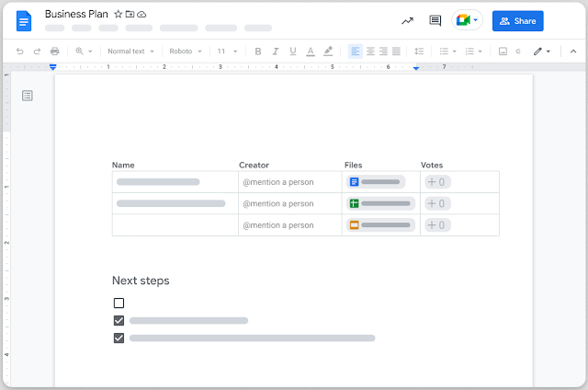
Task: Click the blue Share button
Action: pyautogui.click(x=517, y=21)
